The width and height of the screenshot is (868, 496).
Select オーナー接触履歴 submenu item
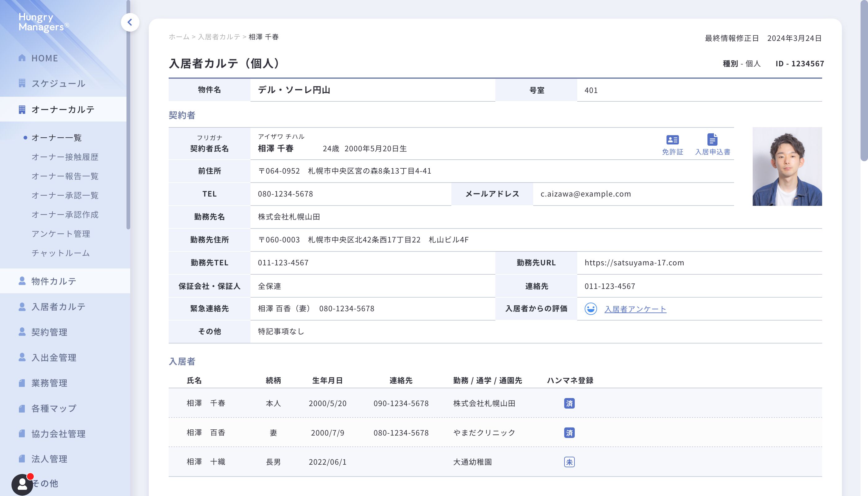pos(65,157)
